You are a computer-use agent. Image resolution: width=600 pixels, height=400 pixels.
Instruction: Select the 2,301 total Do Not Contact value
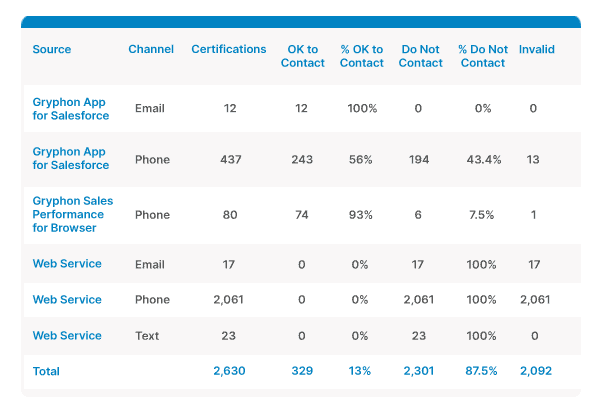419,371
